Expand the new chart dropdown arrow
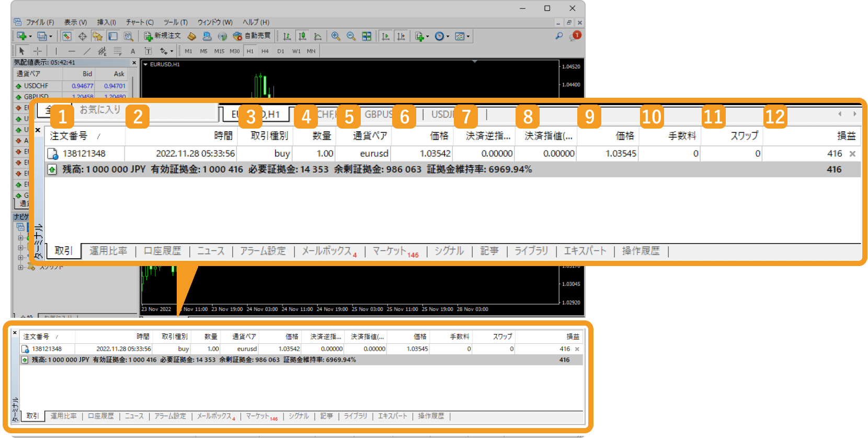 coord(30,37)
